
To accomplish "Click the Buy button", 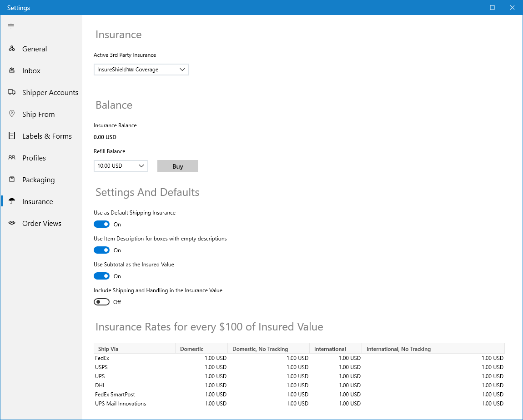I will 177,166.
